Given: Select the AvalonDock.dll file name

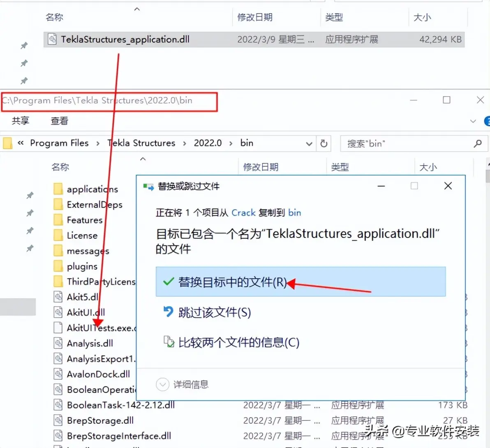Looking at the screenshot, I should pos(98,374).
